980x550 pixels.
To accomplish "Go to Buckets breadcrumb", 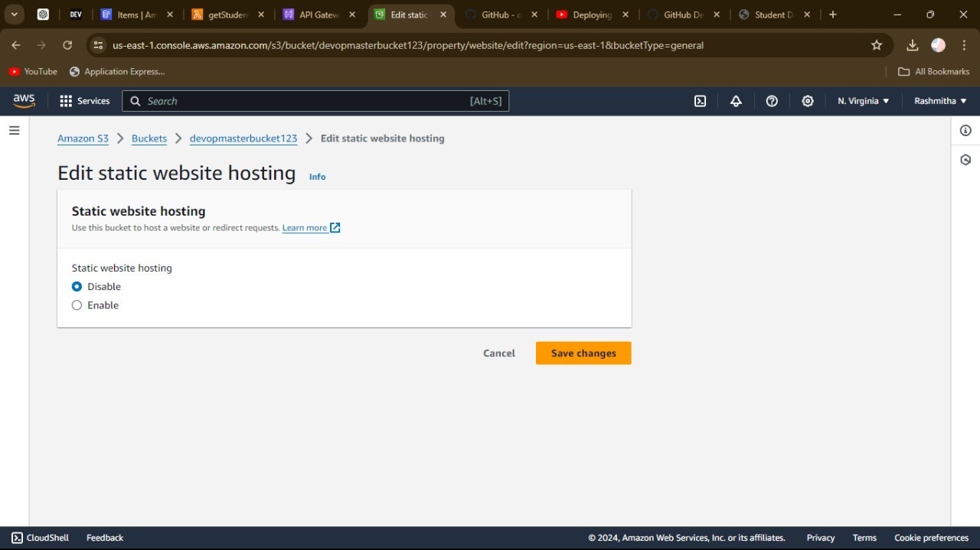I will (149, 138).
